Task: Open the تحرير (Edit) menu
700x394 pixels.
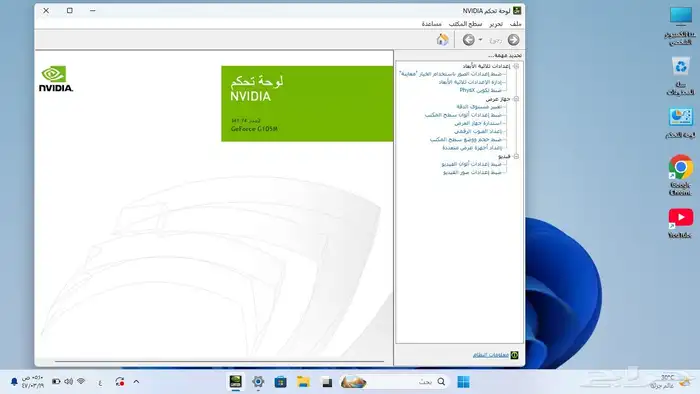Action: tap(496, 24)
